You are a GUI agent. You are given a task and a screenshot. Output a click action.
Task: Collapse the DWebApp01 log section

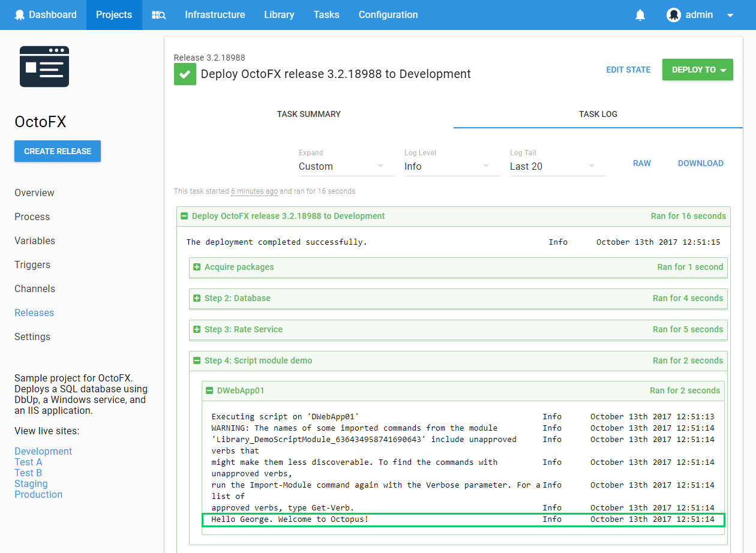click(x=209, y=390)
